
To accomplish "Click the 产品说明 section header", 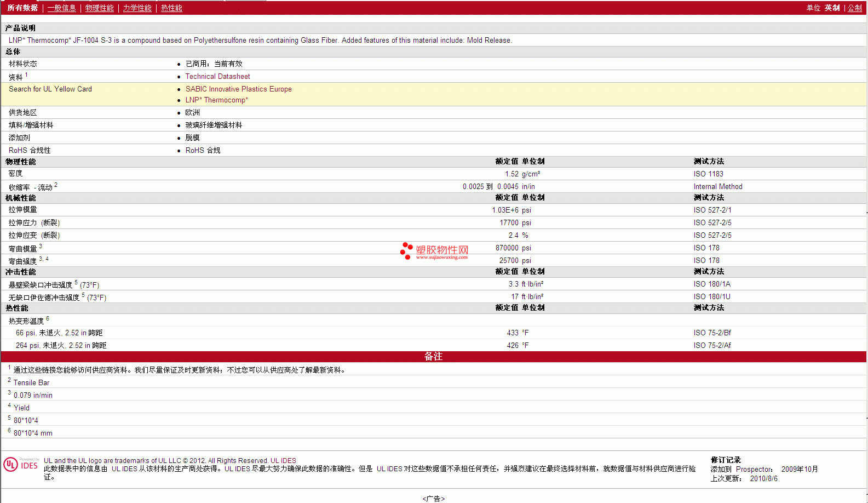I will tap(20, 28).
